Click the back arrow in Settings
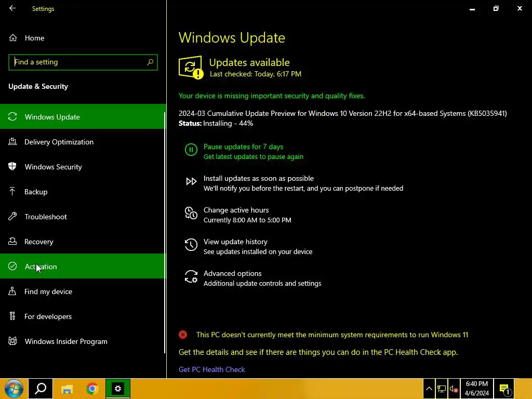The height and width of the screenshot is (399, 532). tap(12, 8)
